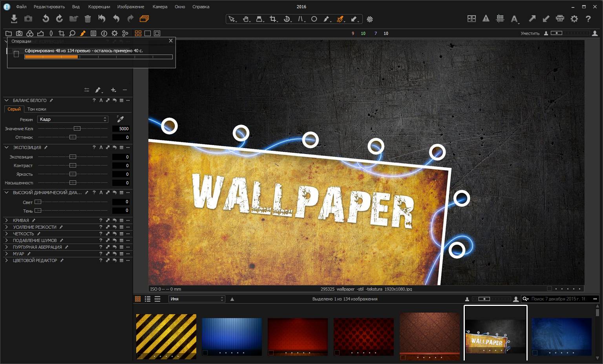Switch to the Тон кожи tab

tap(37, 109)
